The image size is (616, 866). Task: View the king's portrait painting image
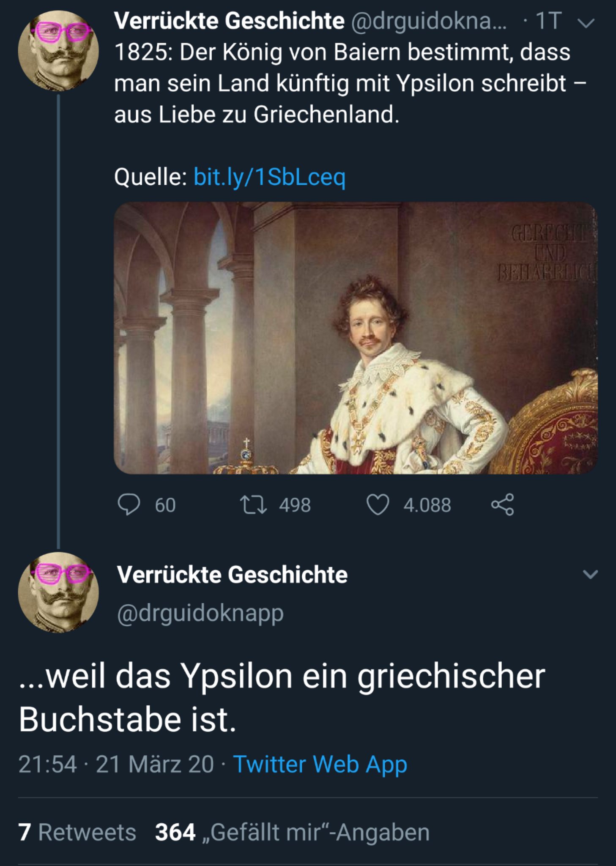(355, 338)
